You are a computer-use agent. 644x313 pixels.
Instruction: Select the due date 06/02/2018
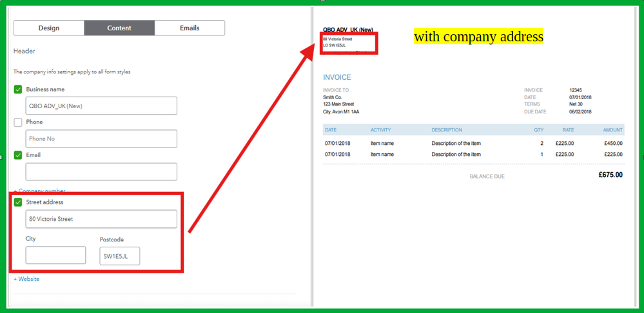pos(580,111)
